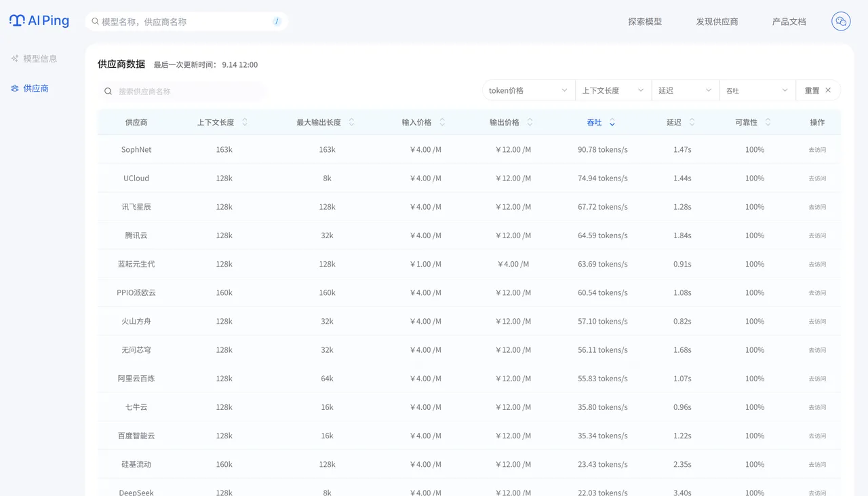Image resolution: width=868 pixels, height=496 pixels.
Task: Click the search magnifier icon in top bar
Action: tap(96, 22)
